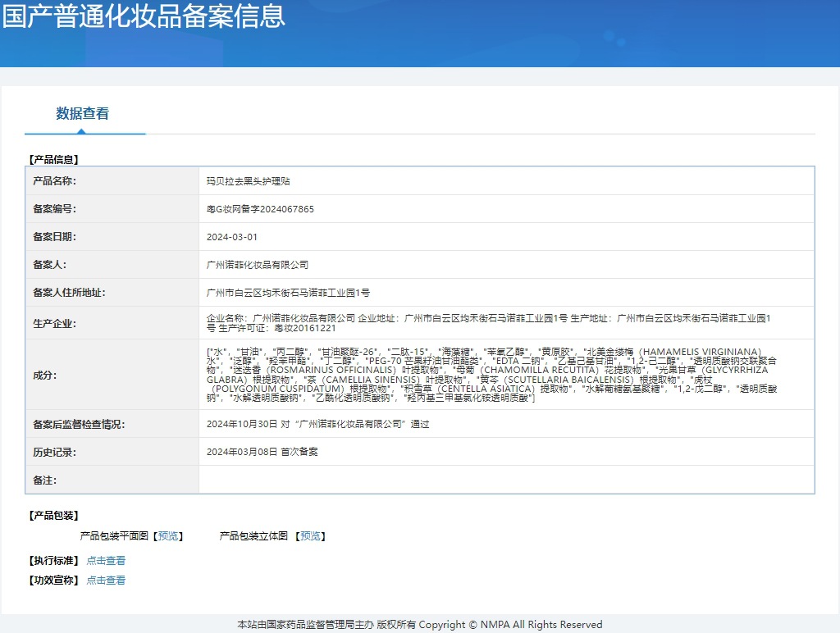Select the product name 玛贝拉去黑头护理贴
The width and height of the screenshot is (840, 633).
point(248,181)
